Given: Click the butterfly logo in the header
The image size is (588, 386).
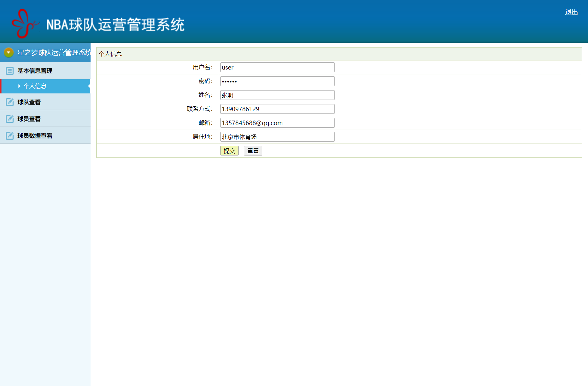Looking at the screenshot, I should 23,22.
